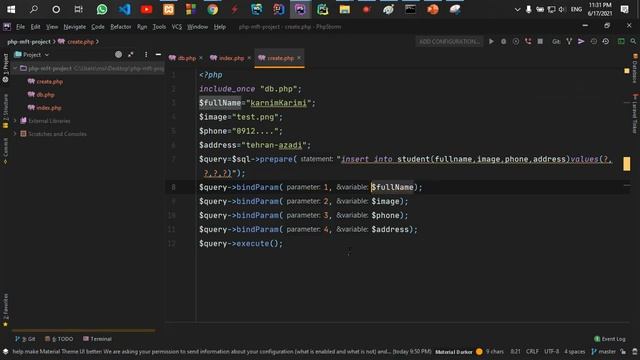This screenshot has height=360, width=640.
Task: Close the index.php tab
Action: [x=249, y=58]
